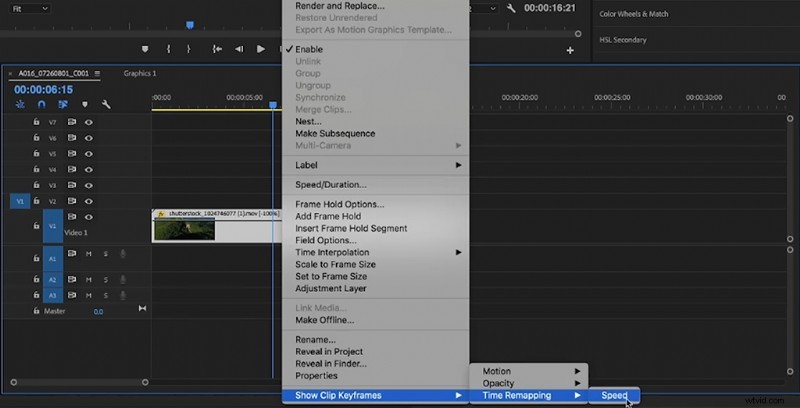800x408 pixels.
Task: Hide track V6 output with eye icon
Action: click(89, 138)
